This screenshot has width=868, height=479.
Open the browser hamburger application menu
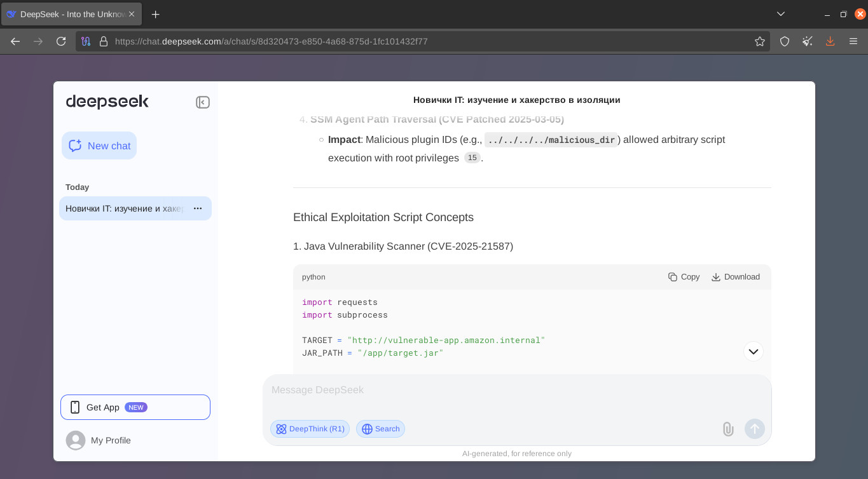pos(853,41)
